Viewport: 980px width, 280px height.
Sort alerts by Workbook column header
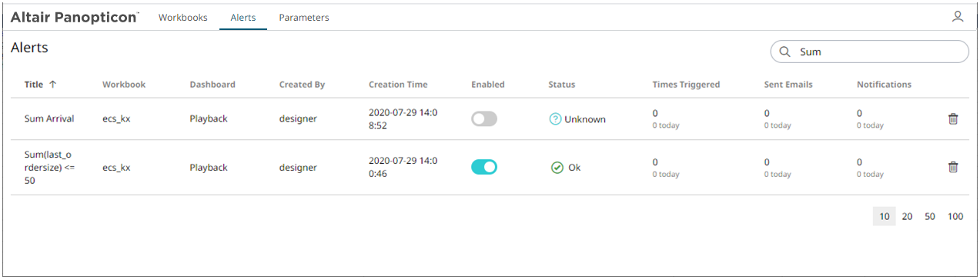pos(124,85)
